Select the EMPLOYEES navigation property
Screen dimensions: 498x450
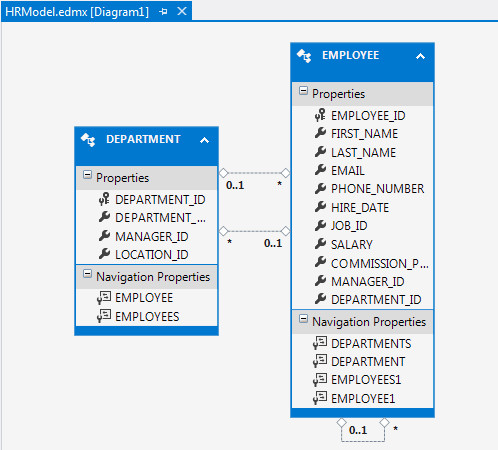147,317
